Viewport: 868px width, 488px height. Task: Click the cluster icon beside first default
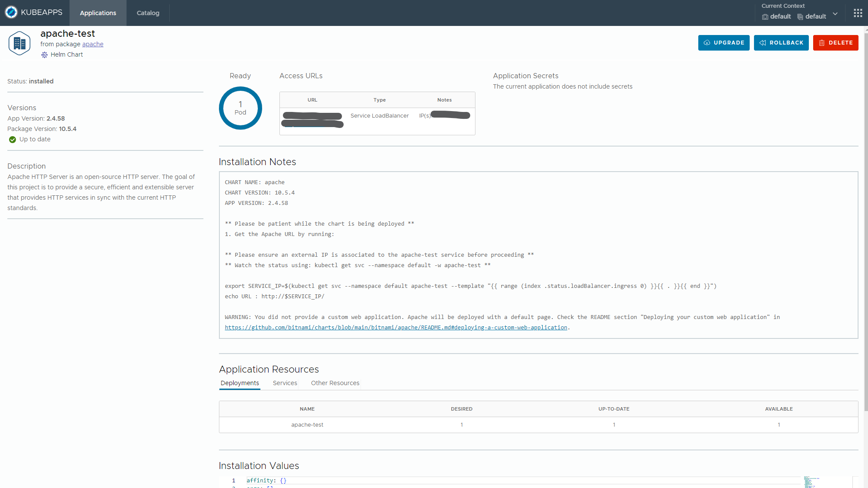(x=765, y=17)
